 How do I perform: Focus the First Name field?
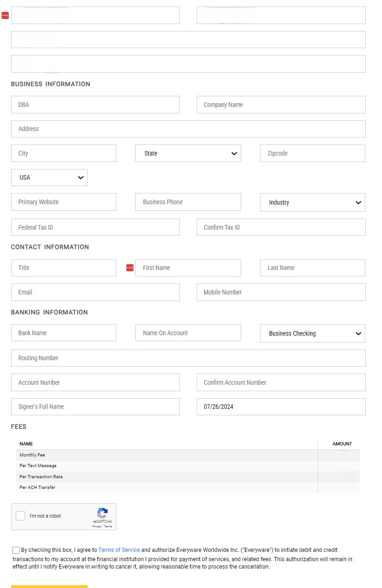click(188, 268)
